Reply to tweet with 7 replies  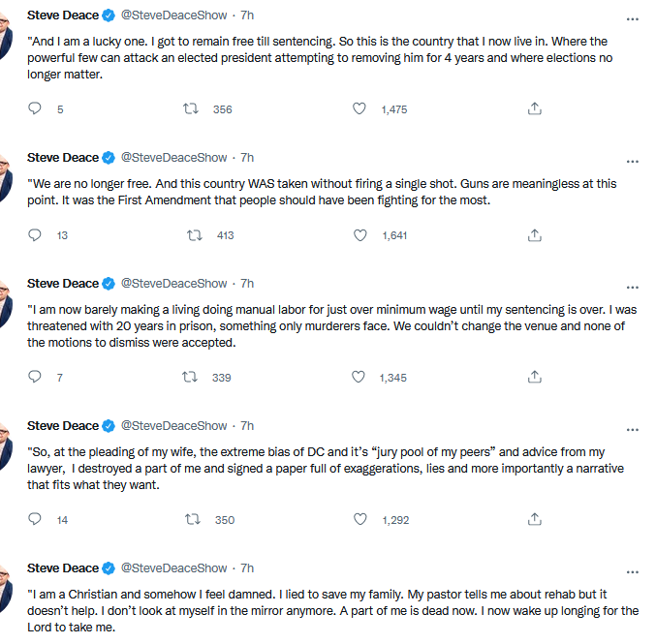pyautogui.click(x=36, y=378)
